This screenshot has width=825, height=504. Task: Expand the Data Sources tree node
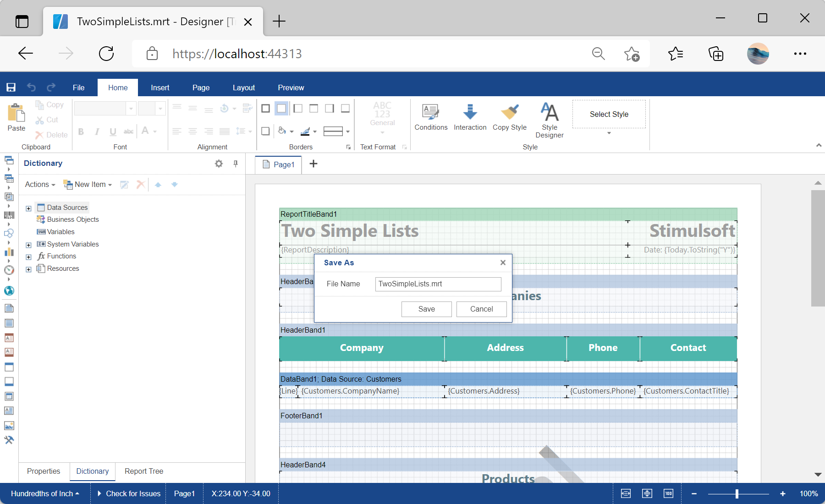click(x=28, y=208)
